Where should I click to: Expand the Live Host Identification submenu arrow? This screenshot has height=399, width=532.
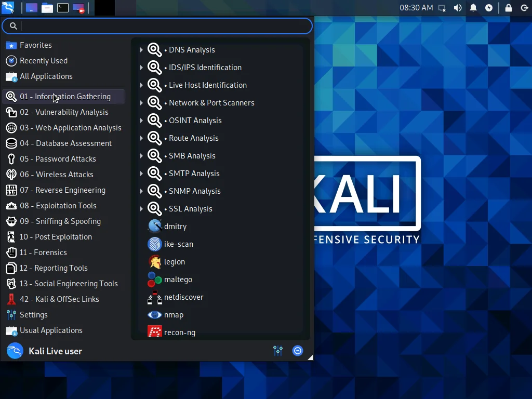(141, 85)
